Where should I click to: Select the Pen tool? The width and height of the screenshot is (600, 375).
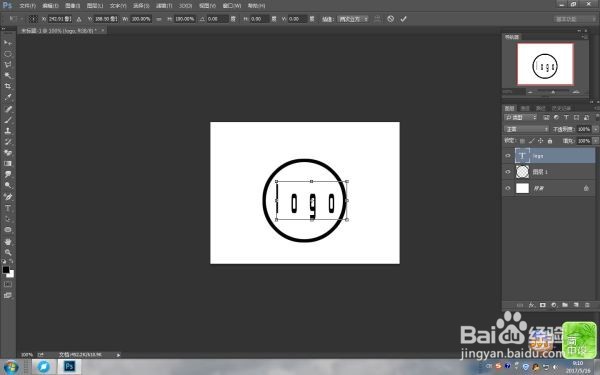(8, 197)
